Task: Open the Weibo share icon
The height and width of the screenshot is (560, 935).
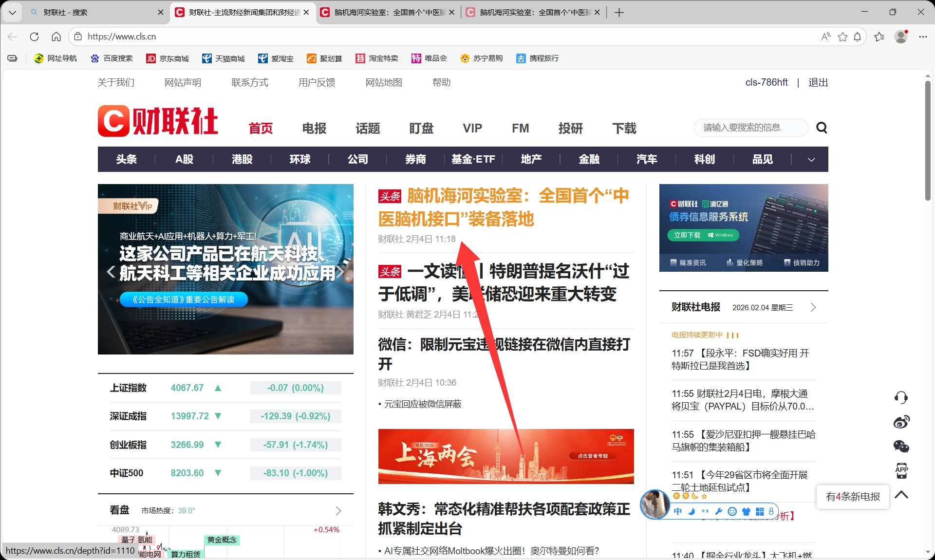Action: [901, 422]
